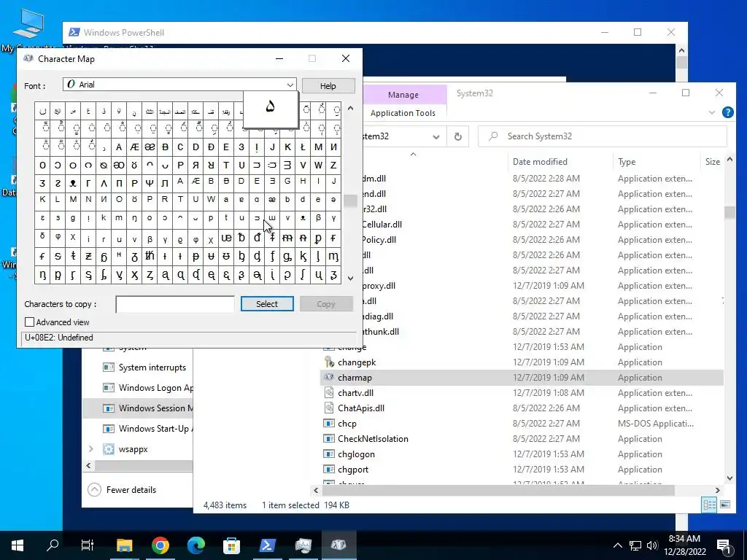The height and width of the screenshot is (560, 747).
Task: Launch Google Chrome from the taskbar
Action: coord(160,545)
